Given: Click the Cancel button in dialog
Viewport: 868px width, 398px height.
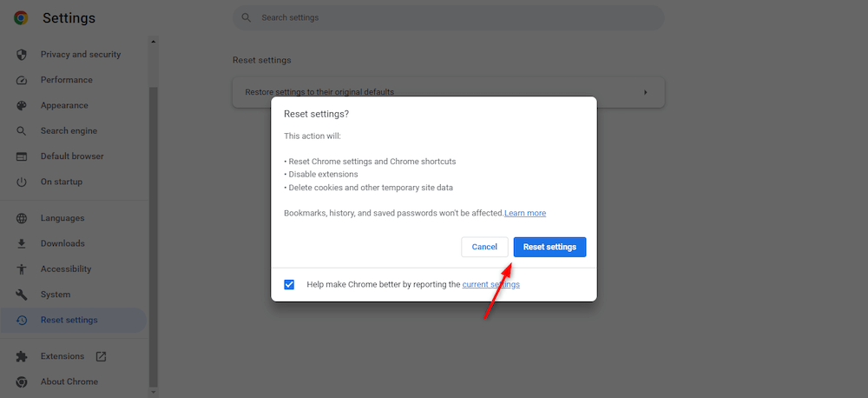Looking at the screenshot, I should tap(484, 247).
